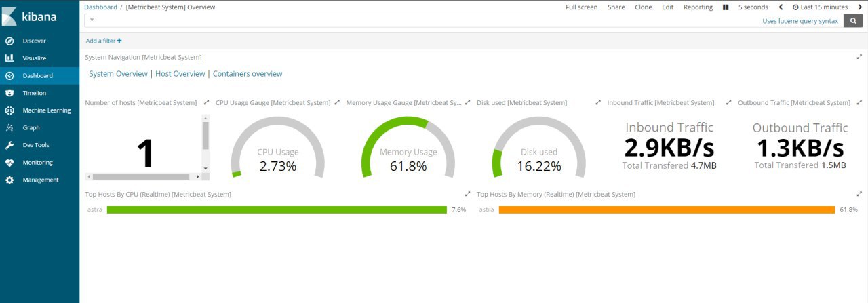Pause the auto-refresh
868x303 pixels.
click(726, 7)
